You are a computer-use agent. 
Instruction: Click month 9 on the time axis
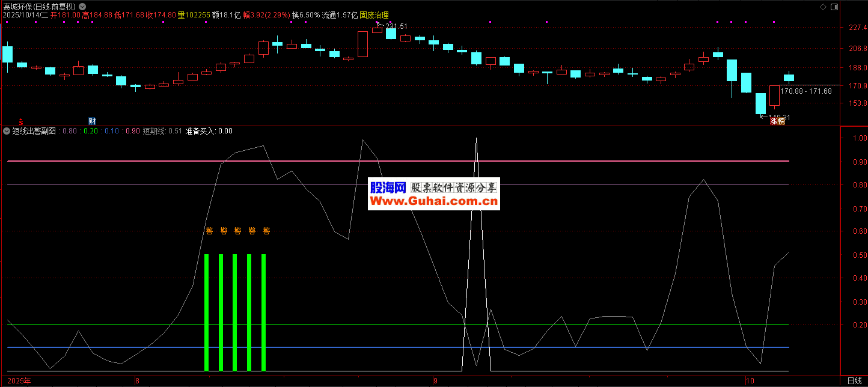pyautogui.click(x=435, y=381)
